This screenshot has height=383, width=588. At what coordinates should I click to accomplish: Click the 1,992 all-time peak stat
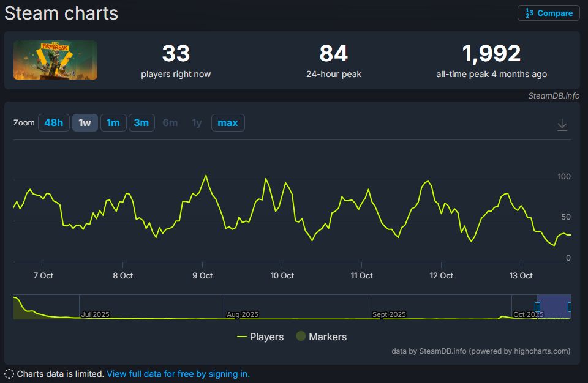(x=492, y=61)
